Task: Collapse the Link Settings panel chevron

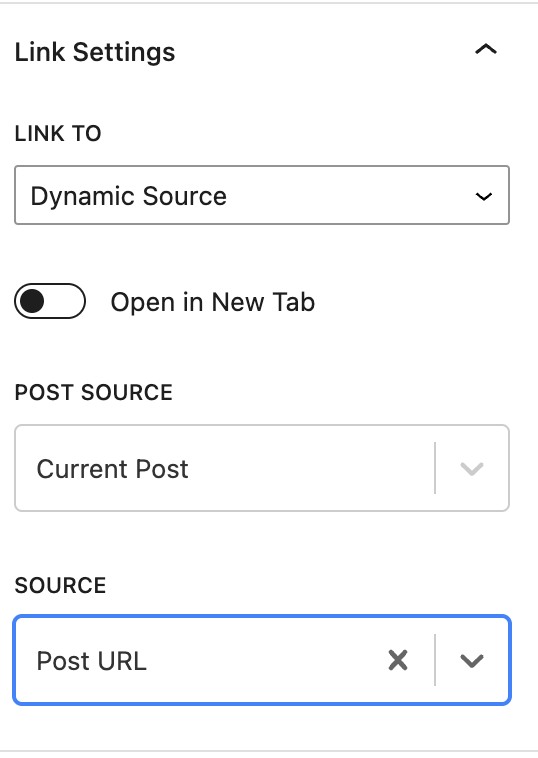Action: 486,49
